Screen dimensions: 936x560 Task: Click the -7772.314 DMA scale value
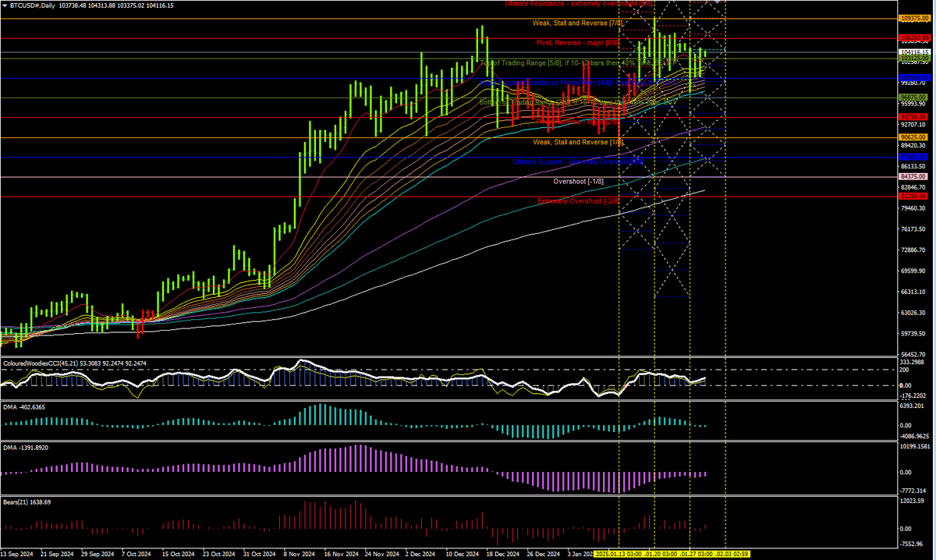(913, 491)
